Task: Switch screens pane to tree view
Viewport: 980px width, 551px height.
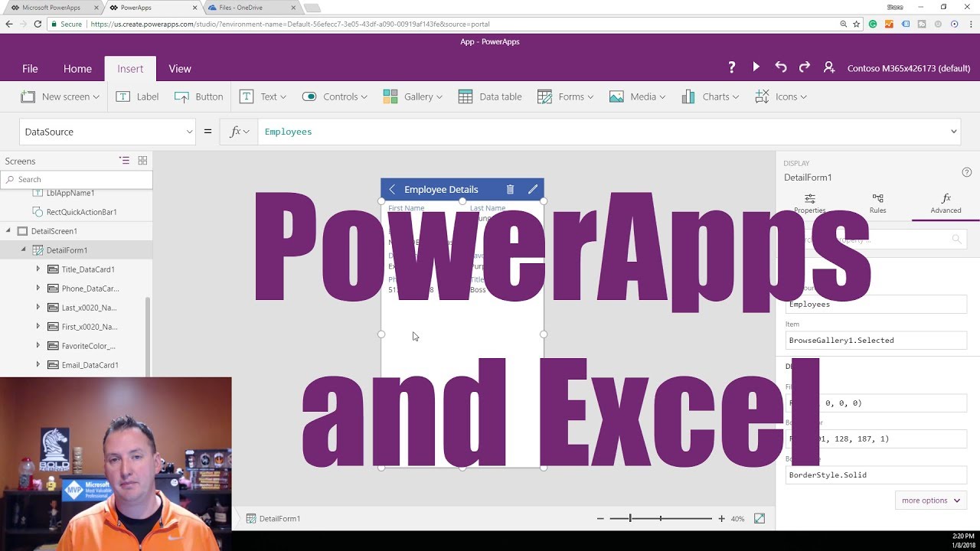Action: (x=124, y=161)
